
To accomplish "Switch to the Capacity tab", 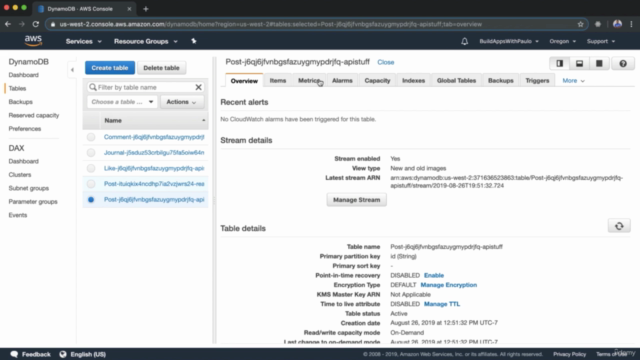I will point(377,81).
